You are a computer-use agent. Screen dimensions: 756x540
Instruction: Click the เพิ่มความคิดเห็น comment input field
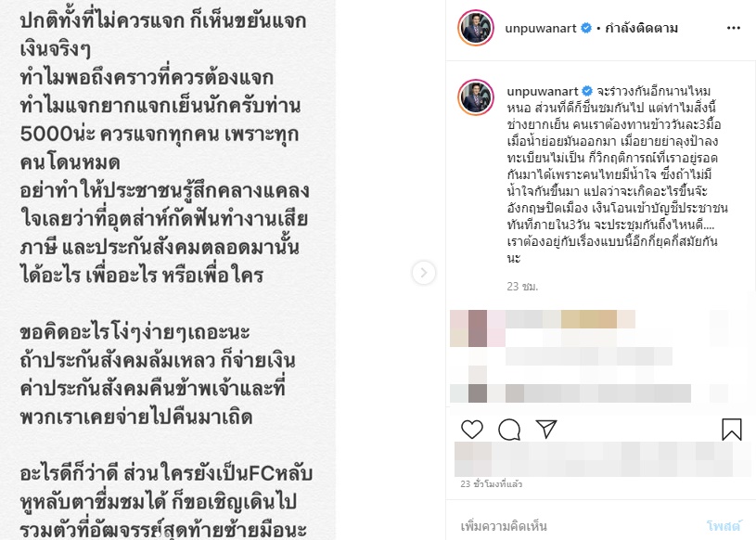tap(504, 526)
